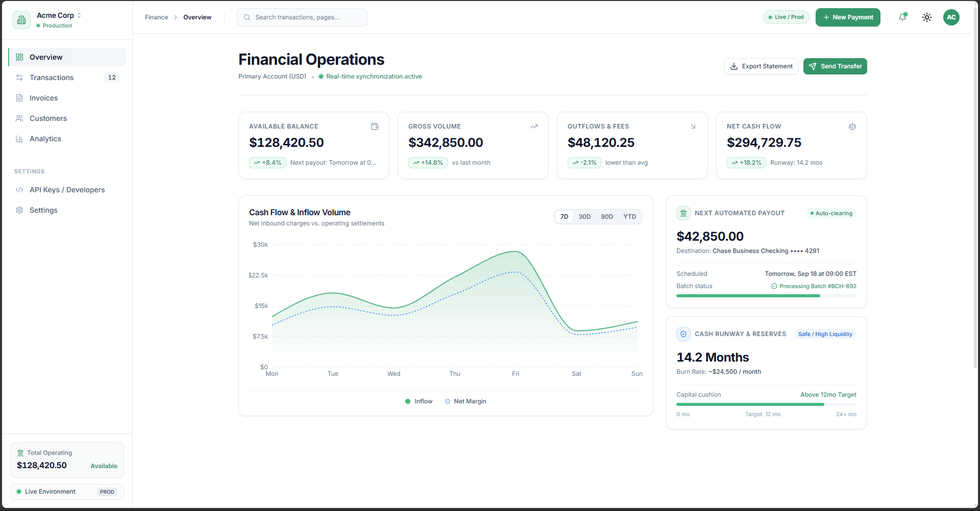The width and height of the screenshot is (980, 511).
Task: Click the Export Statement button
Action: coord(761,66)
